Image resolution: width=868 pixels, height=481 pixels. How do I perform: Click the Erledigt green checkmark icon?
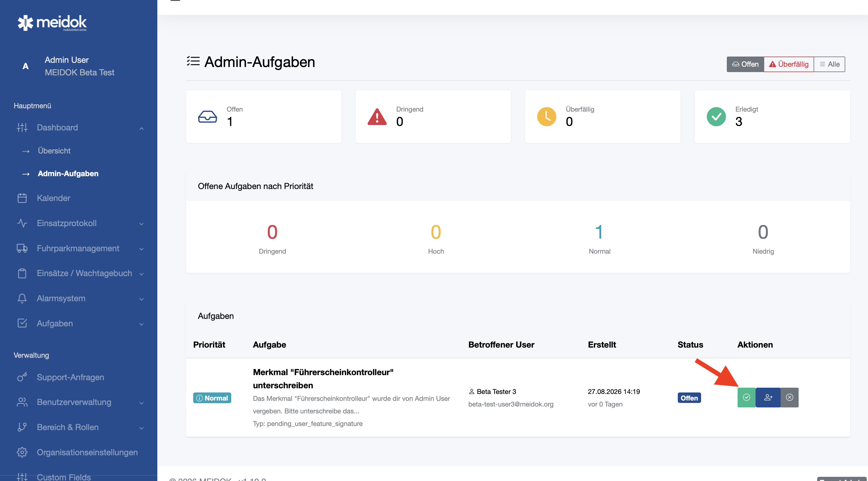click(x=716, y=117)
